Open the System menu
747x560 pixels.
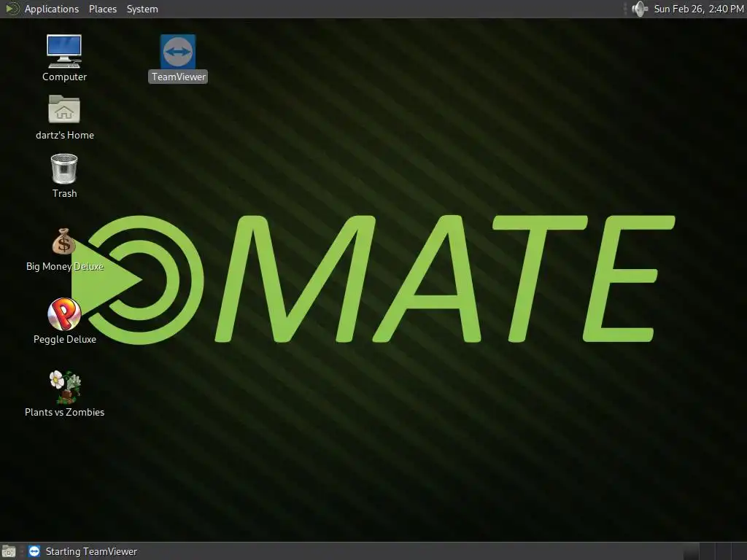142,9
